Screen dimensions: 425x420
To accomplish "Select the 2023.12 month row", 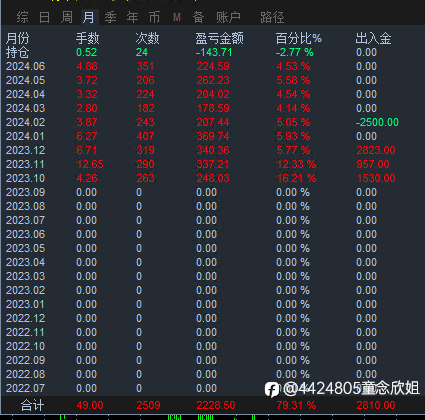I will 25,150.
